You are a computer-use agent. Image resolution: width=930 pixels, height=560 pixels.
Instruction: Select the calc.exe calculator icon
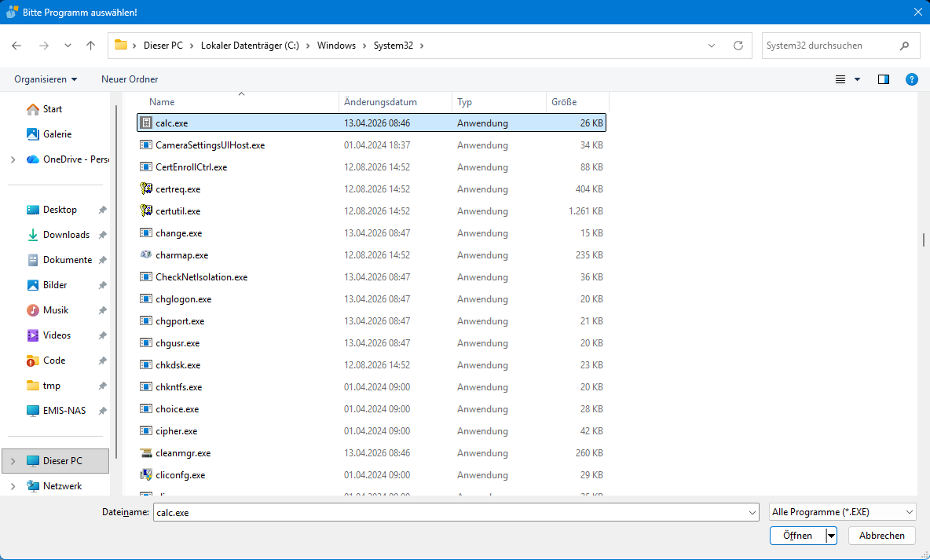(x=146, y=123)
